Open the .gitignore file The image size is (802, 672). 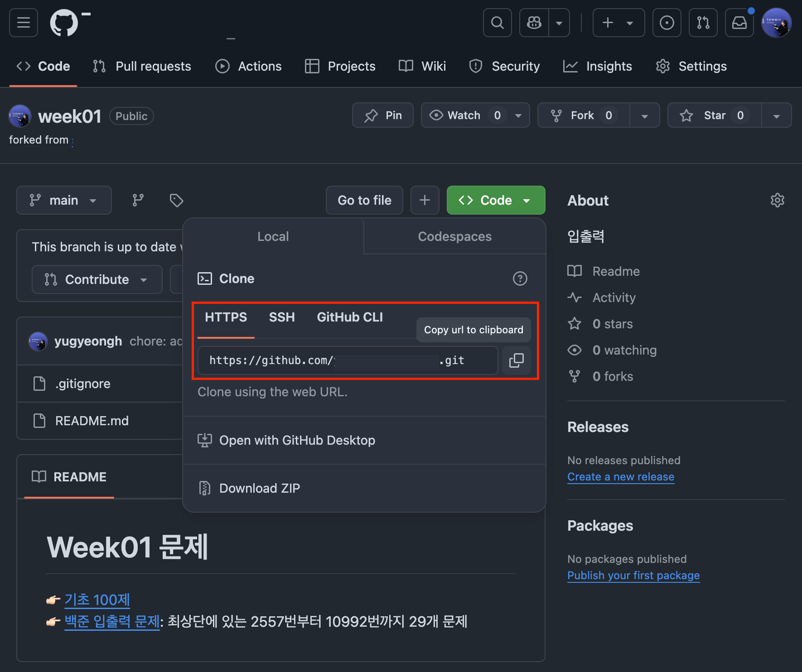coord(83,384)
